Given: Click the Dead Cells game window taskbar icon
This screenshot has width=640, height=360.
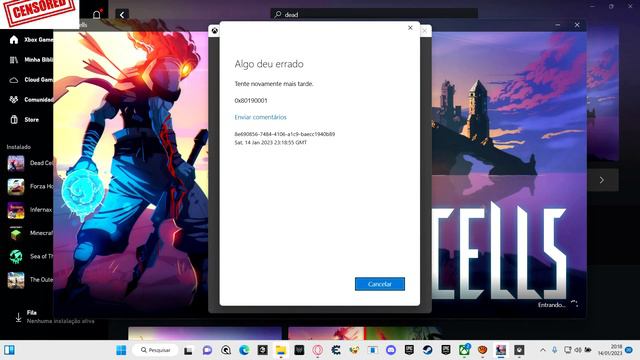Looking at the screenshot, I should [x=501, y=350].
